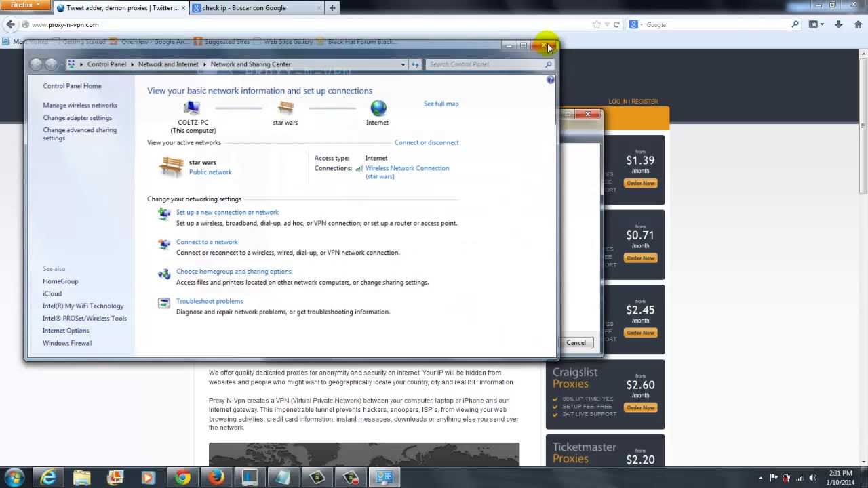The height and width of the screenshot is (488, 868).
Task: Open Firefox downloads arrow icon
Action: point(839,24)
